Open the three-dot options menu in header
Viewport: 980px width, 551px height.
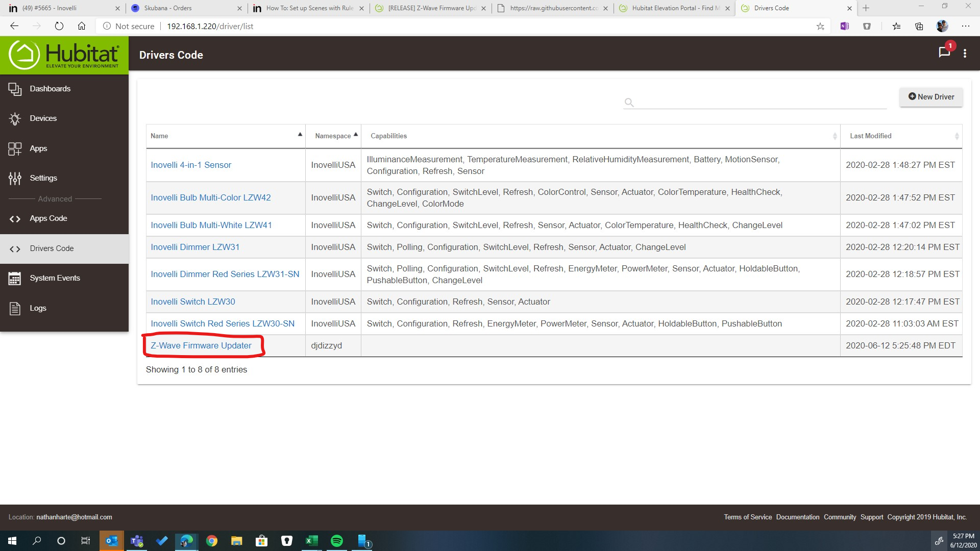(965, 54)
